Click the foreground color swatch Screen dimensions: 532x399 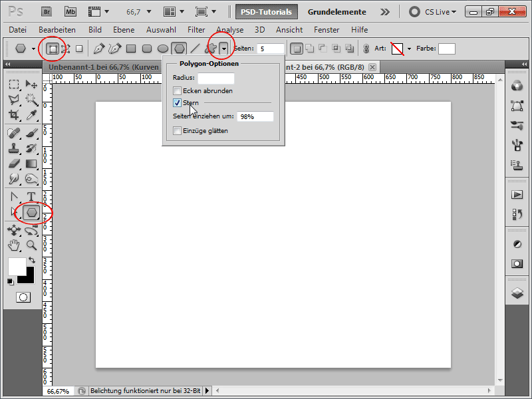pos(16,265)
